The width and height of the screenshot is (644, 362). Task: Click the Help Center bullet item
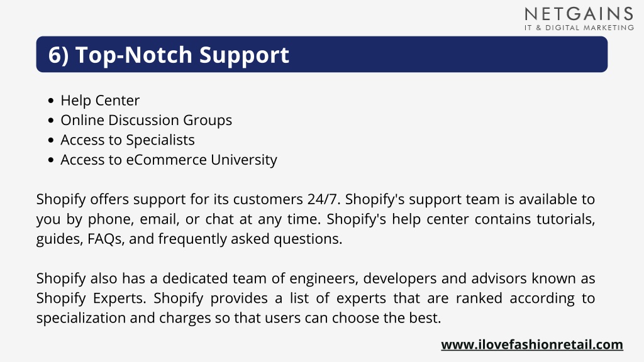coord(100,101)
